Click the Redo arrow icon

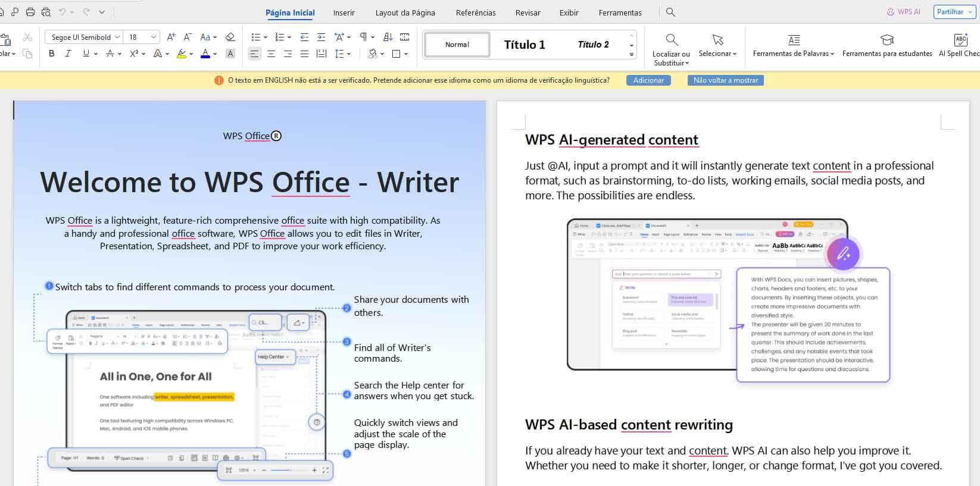point(86,12)
